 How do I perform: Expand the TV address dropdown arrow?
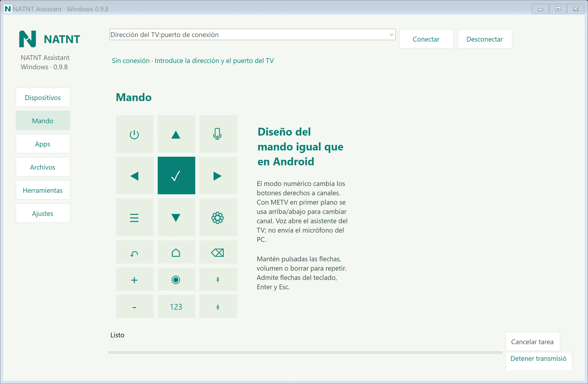(391, 35)
